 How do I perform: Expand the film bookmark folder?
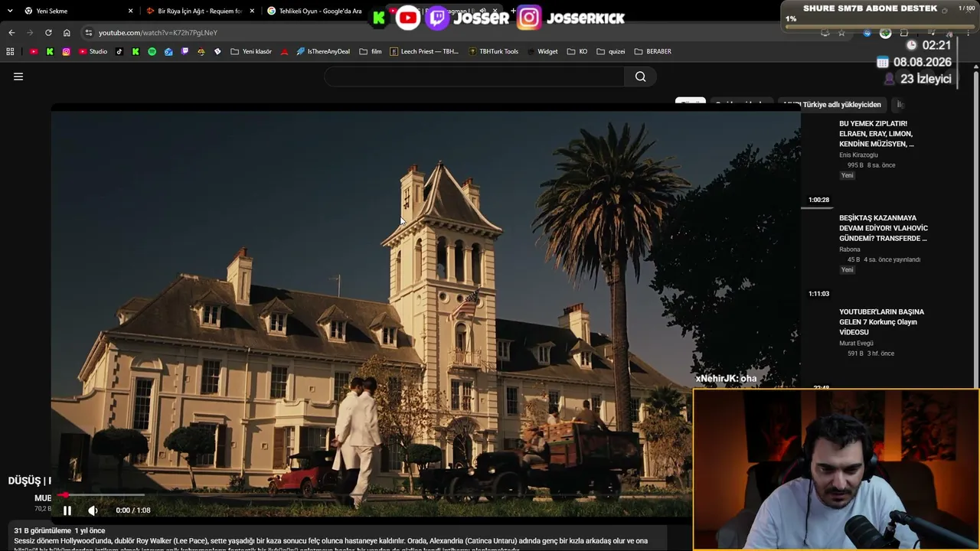(371, 51)
